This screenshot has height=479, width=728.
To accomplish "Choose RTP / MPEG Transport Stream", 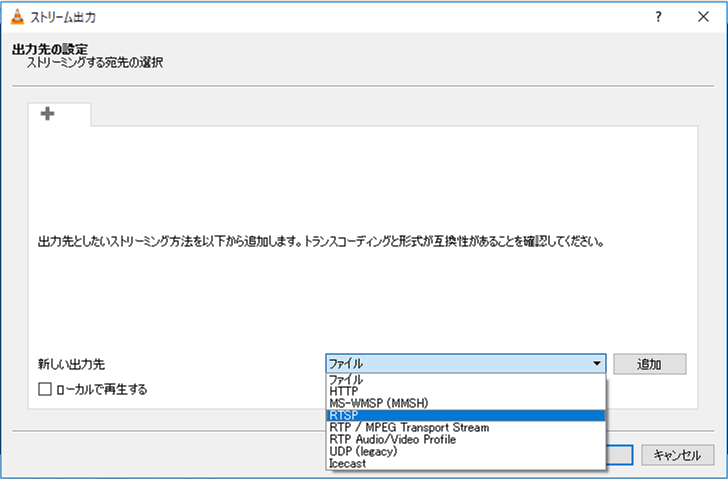I will pos(466,427).
